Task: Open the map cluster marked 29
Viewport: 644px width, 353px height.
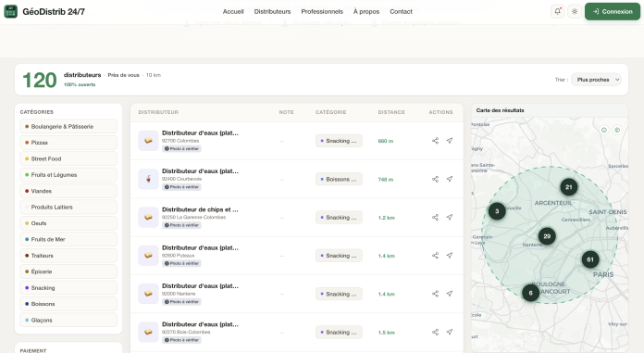Action: click(547, 236)
